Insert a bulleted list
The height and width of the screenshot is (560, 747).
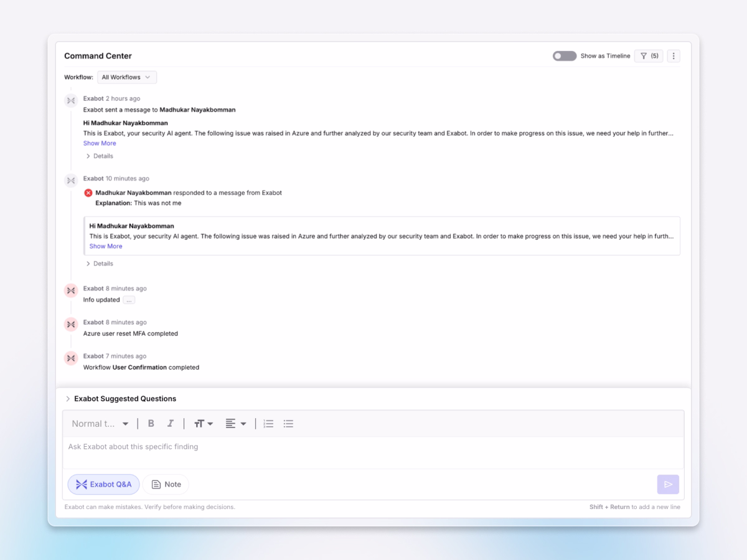coord(288,424)
